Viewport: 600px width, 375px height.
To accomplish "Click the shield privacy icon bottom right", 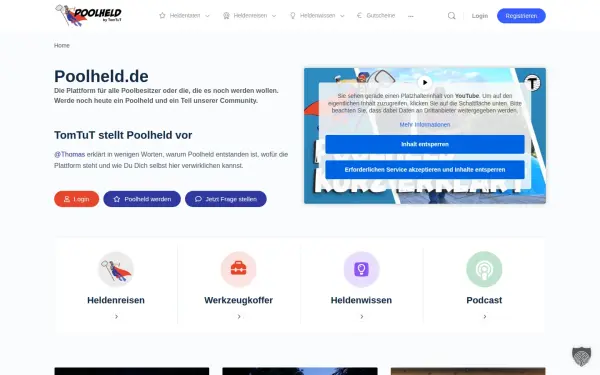I will (581, 356).
